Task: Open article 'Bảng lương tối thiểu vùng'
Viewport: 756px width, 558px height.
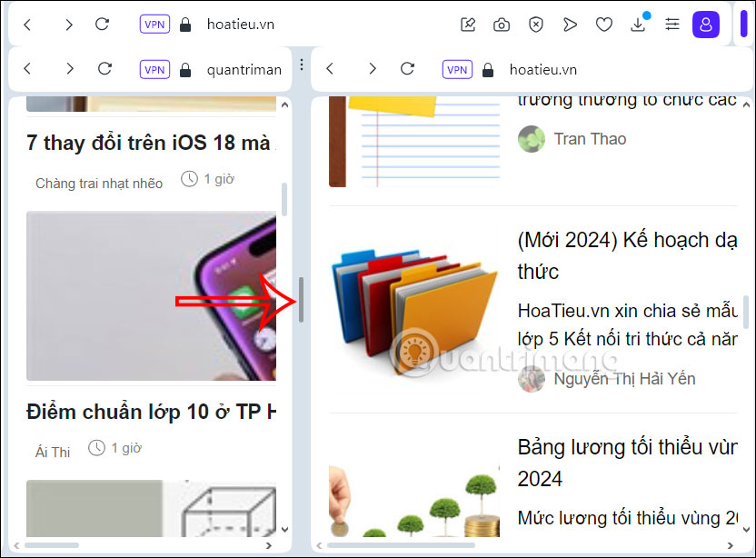Action: click(x=627, y=463)
